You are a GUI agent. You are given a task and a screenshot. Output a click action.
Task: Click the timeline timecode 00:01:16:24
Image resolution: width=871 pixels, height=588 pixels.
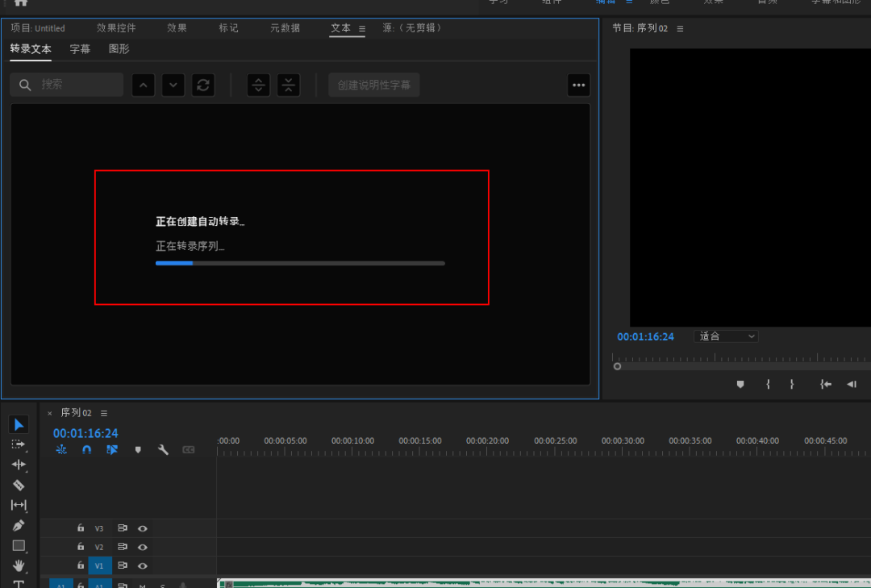click(x=85, y=433)
